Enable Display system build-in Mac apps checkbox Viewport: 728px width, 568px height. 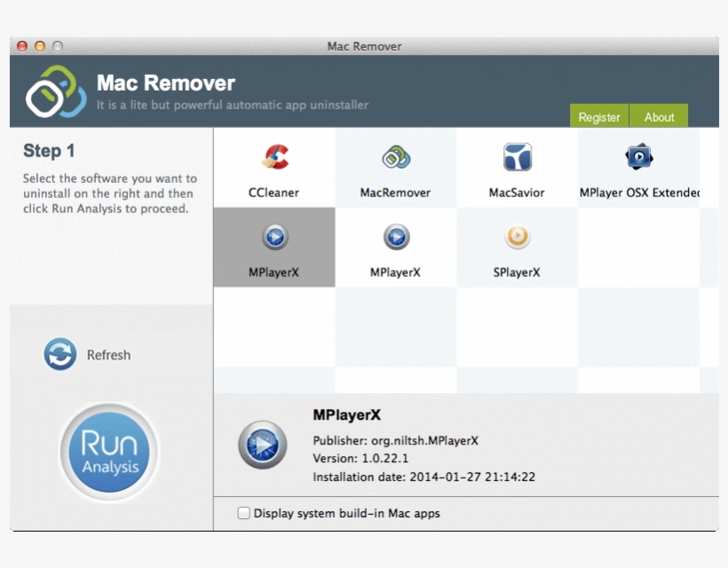[244, 513]
